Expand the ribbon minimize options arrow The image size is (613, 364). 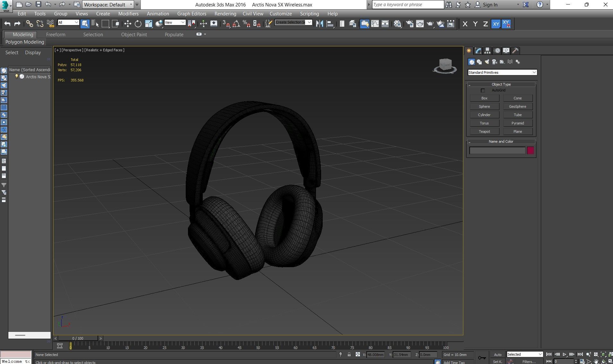tap(205, 34)
